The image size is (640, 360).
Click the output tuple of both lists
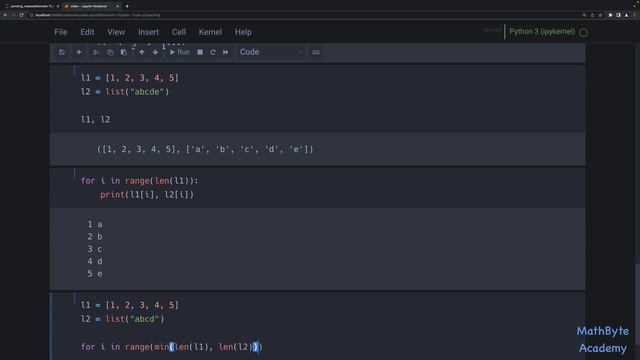click(205, 149)
